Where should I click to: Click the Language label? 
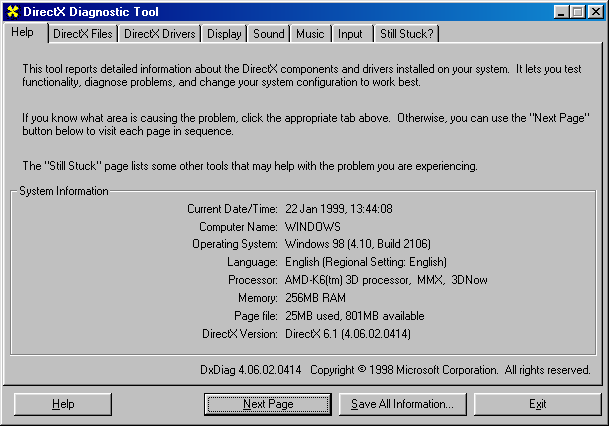coord(252,262)
